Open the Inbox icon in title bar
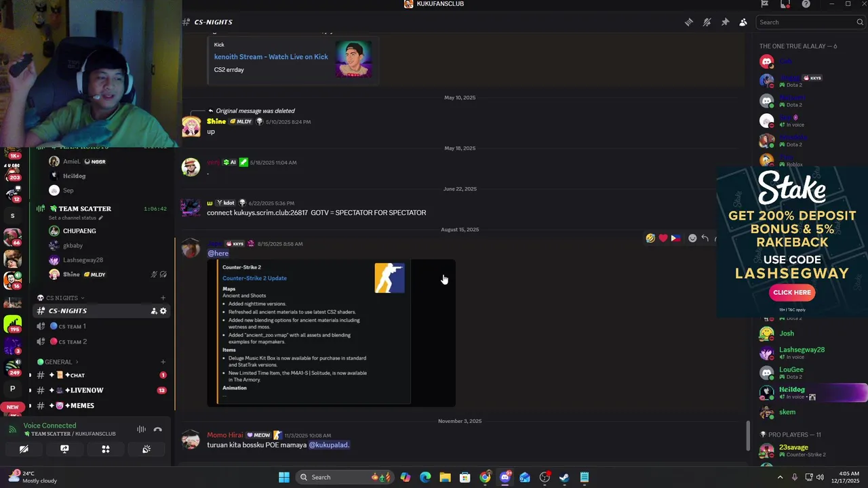868x488 pixels. (785, 4)
